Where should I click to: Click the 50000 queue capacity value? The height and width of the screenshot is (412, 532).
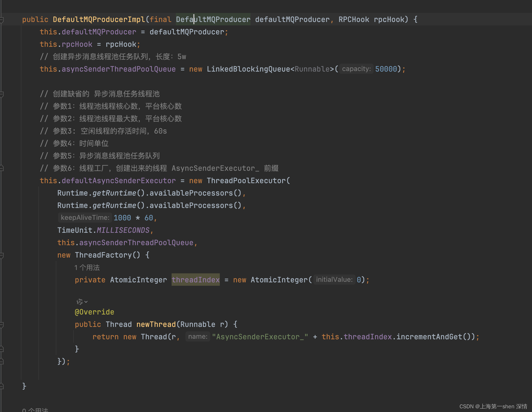coord(386,69)
